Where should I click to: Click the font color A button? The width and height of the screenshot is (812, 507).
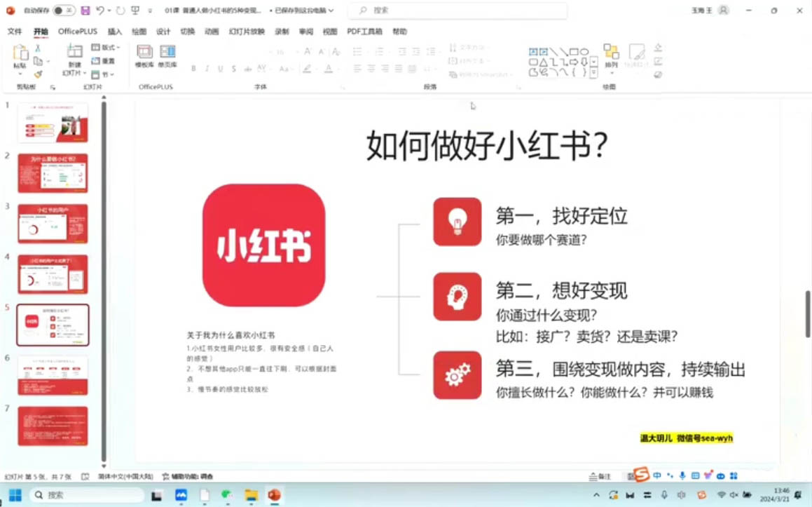coord(329,69)
